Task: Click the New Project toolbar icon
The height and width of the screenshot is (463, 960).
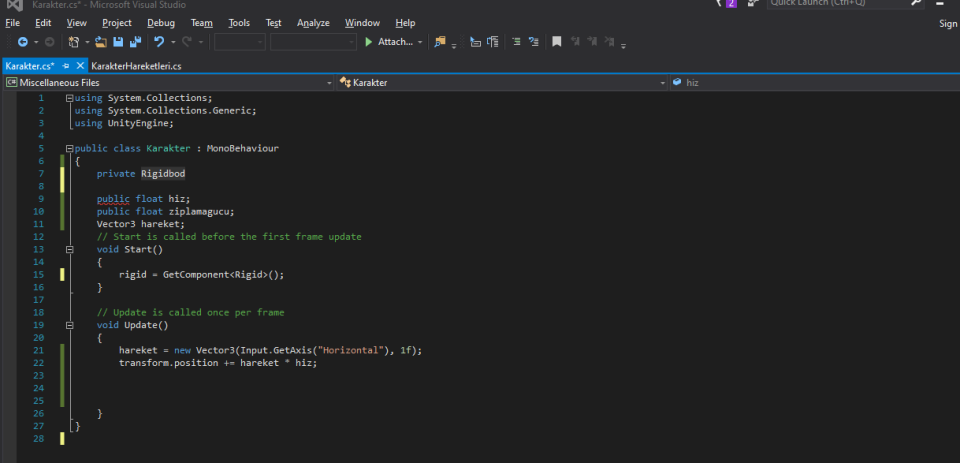Action: 74,42
